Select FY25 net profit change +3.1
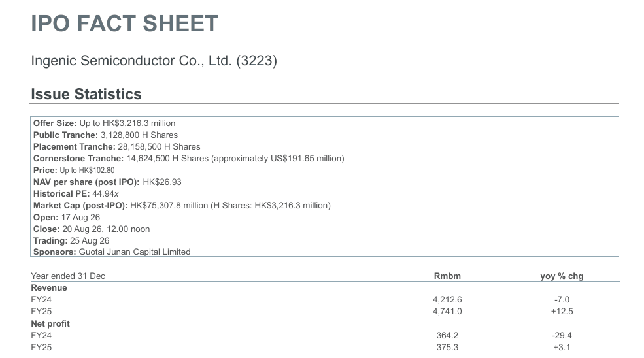Image resolution: width=644 pixels, height=358 pixels. click(562, 348)
